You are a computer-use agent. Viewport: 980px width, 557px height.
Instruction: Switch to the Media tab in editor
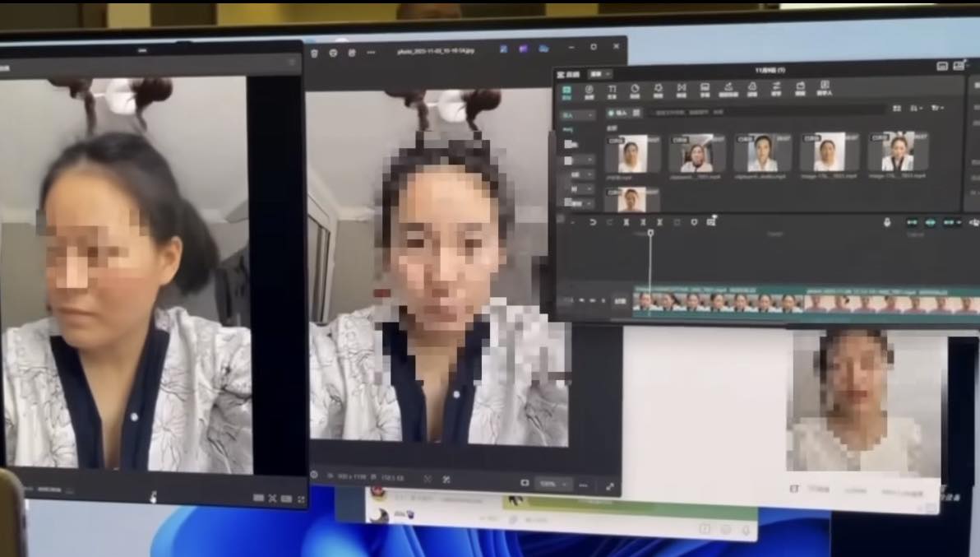[567, 91]
